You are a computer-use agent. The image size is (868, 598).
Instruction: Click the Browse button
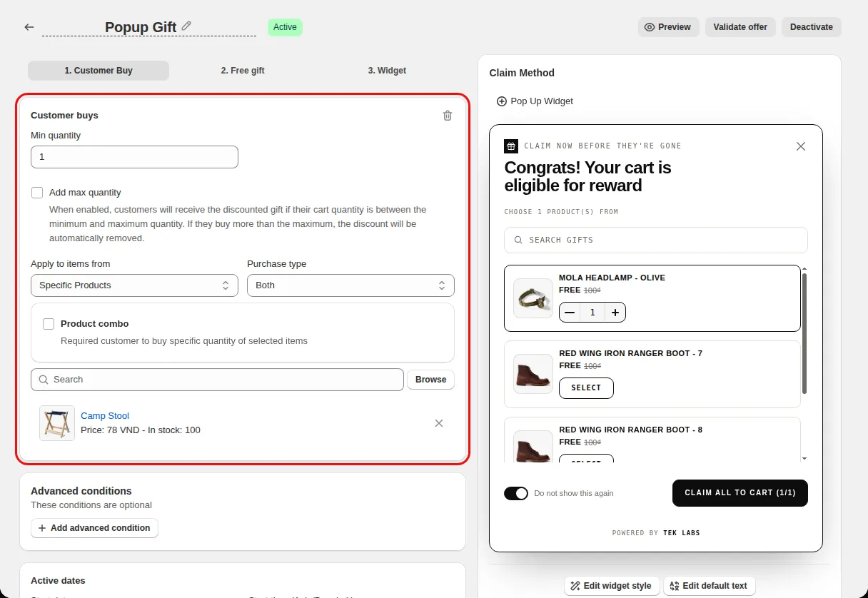(431, 380)
